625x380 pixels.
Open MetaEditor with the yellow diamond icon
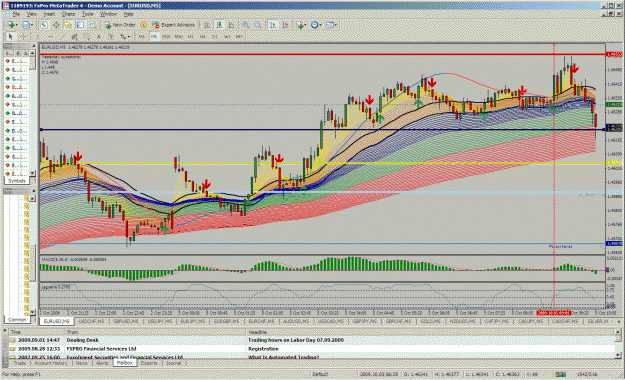pos(143,25)
